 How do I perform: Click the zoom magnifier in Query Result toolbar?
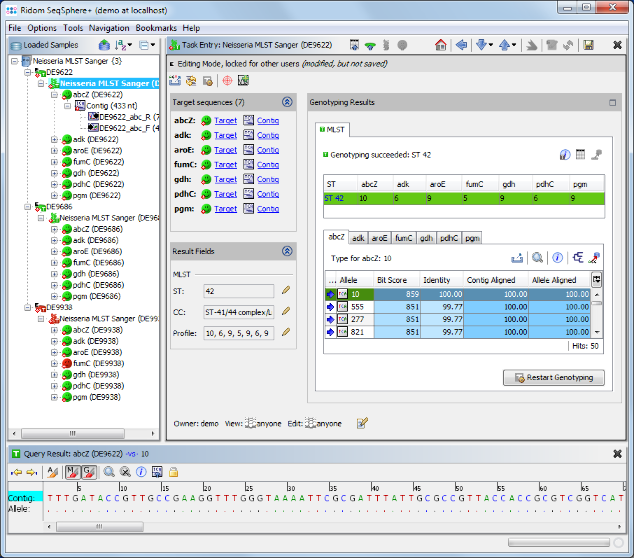click(x=107, y=471)
